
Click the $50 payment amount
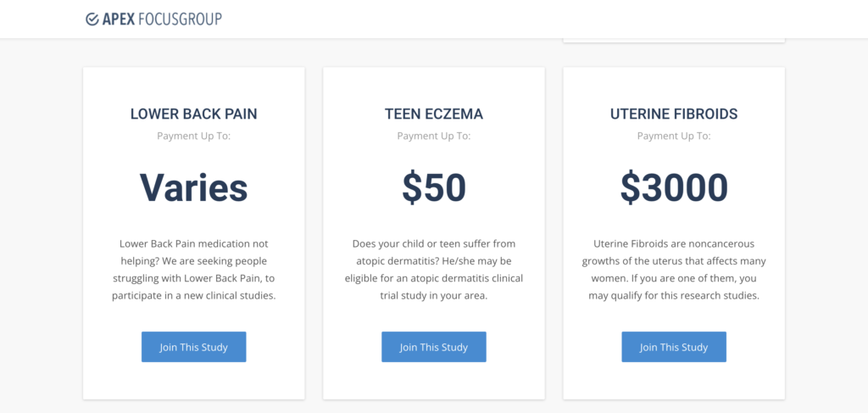[434, 187]
